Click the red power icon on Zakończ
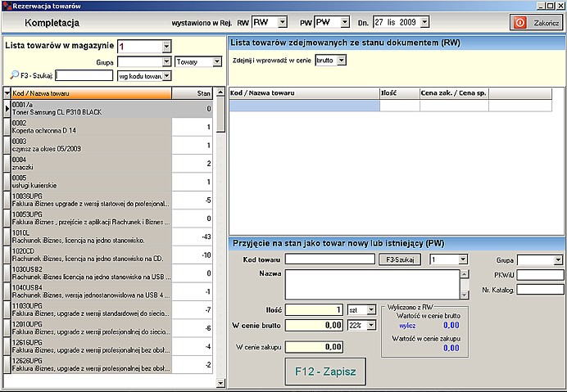This screenshot has height=392, width=567. tap(520, 23)
